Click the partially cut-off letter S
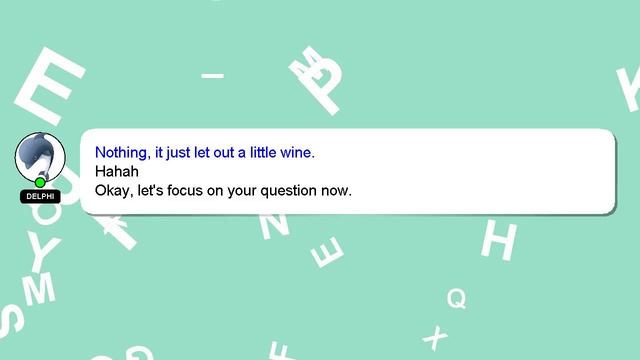Image resolution: width=640 pixels, height=360 pixels. coord(11,321)
